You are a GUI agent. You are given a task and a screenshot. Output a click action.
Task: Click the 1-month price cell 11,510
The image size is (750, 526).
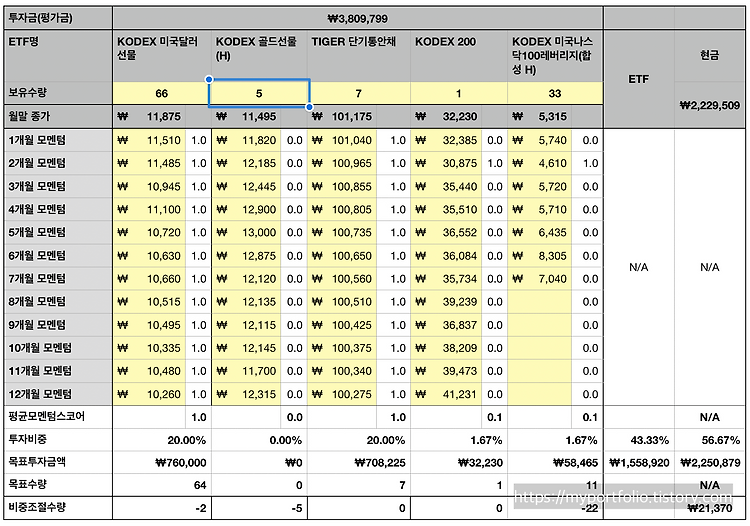(150, 140)
